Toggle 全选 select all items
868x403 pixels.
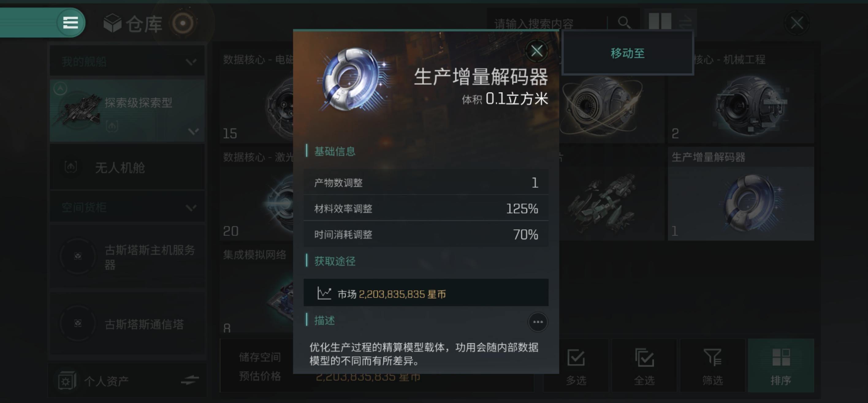pyautogui.click(x=644, y=366)
